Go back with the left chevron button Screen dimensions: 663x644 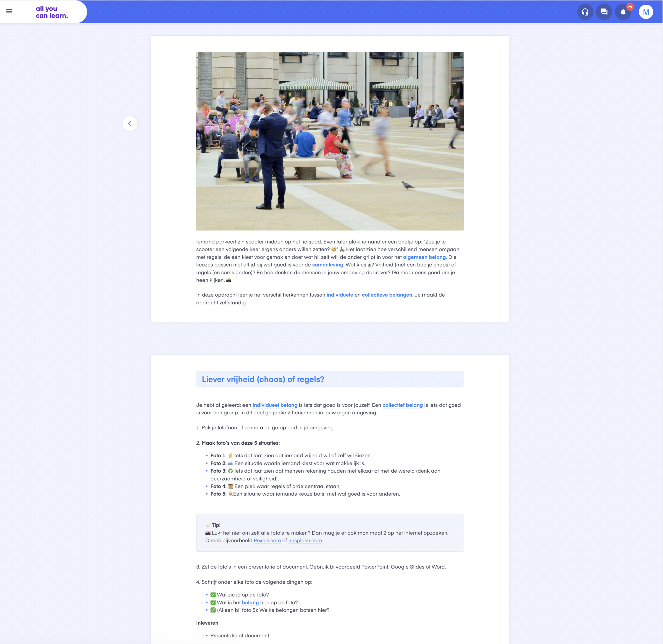coord(130,123)
